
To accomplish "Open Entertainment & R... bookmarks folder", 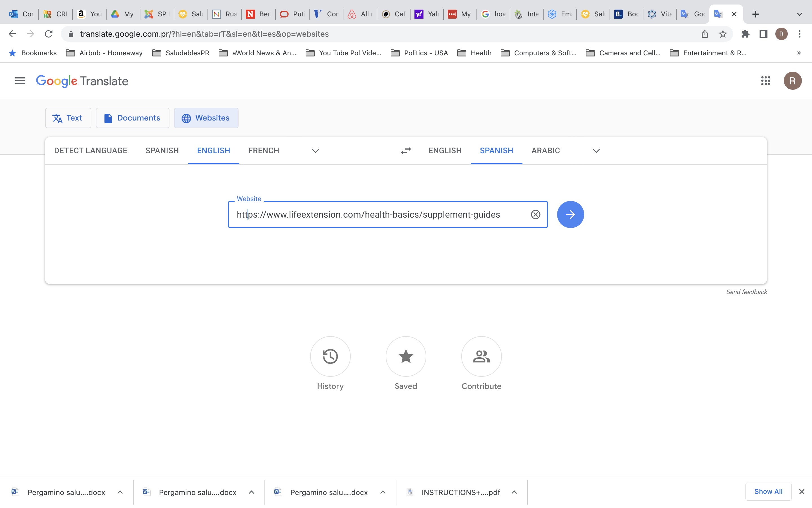I will pyautogui.click(x=708, y=53).
